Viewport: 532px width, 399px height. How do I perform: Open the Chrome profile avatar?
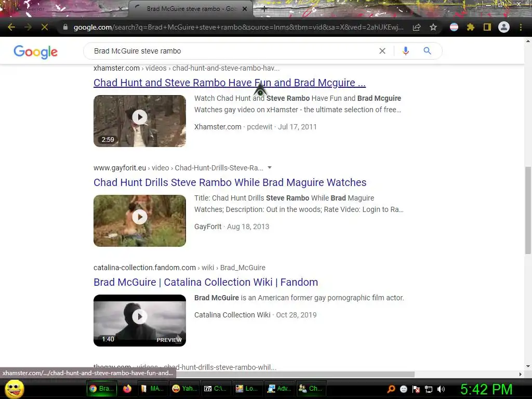(x=504, y=27)
